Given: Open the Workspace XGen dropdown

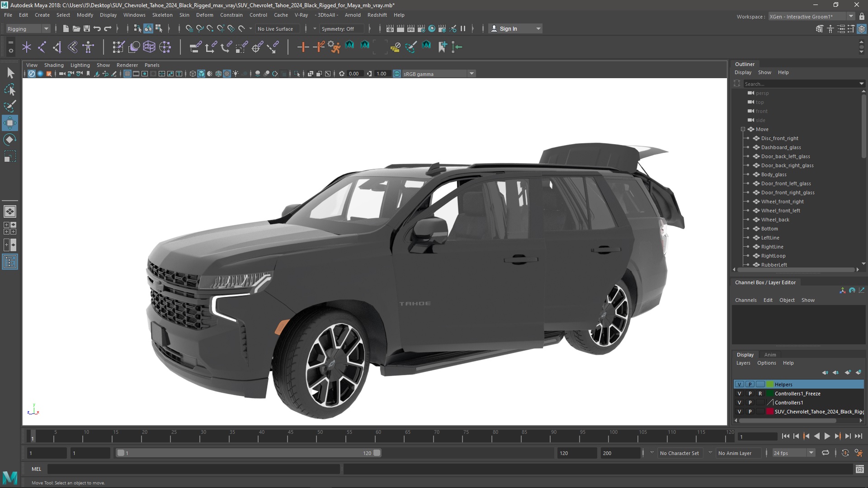Looking at the screenshot, I should point(811,16).
